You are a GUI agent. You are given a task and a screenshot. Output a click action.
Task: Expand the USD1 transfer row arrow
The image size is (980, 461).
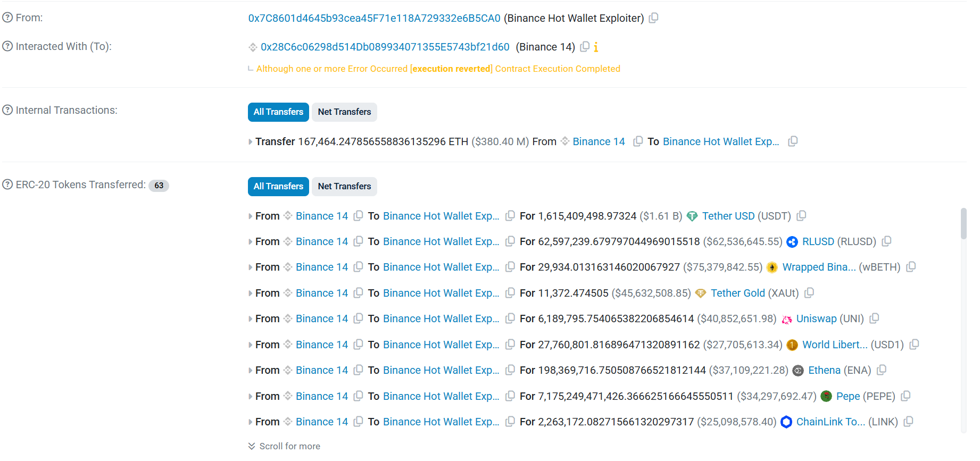(x=251, y=345)
